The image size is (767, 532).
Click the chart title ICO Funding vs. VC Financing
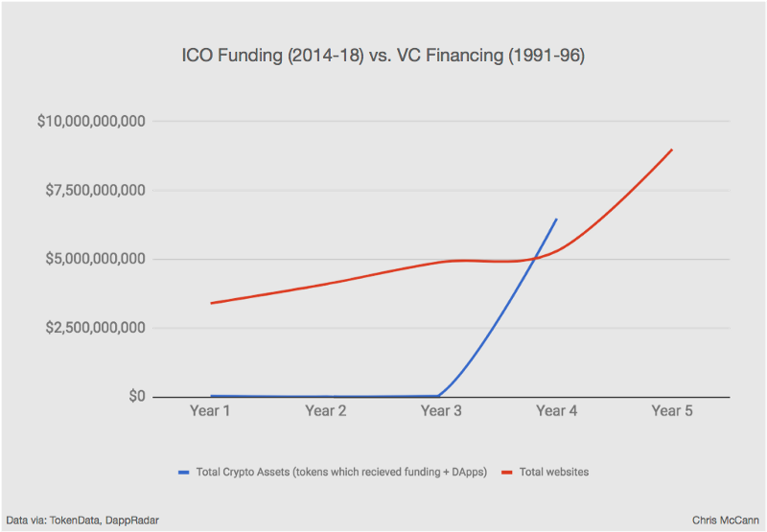point(383,56)
